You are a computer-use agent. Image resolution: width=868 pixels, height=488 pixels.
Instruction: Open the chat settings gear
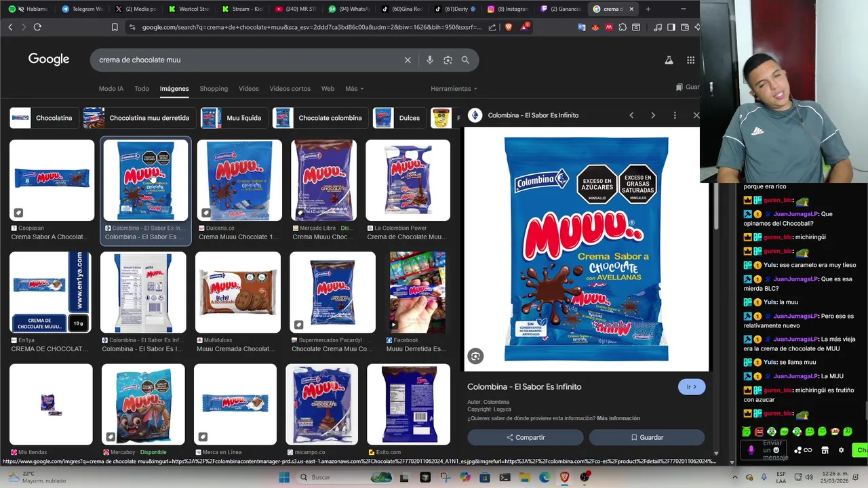pyautogui.click(x=842, y=450)
